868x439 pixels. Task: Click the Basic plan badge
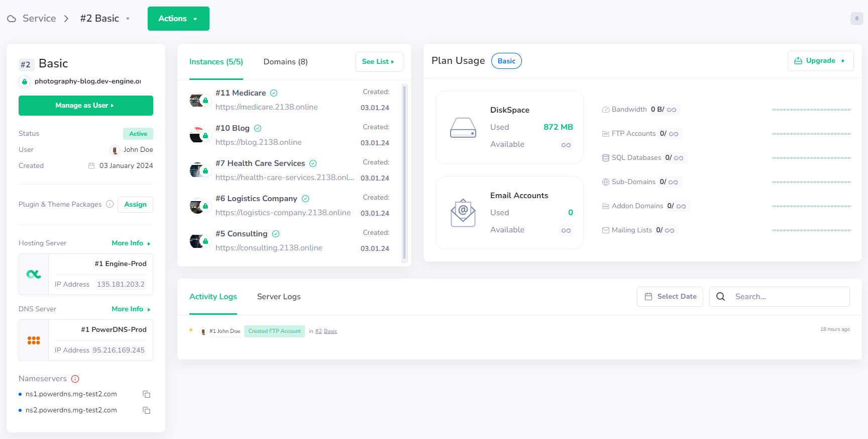(506, 61)
